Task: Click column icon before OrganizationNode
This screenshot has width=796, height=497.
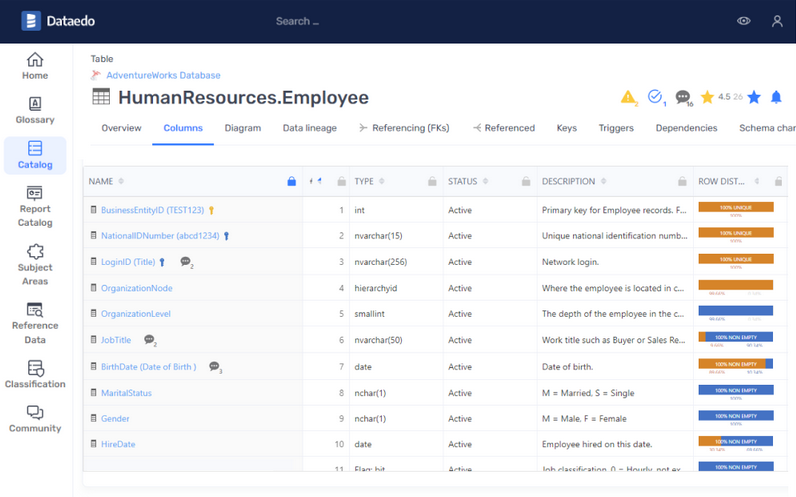Action: click(93, 288)
